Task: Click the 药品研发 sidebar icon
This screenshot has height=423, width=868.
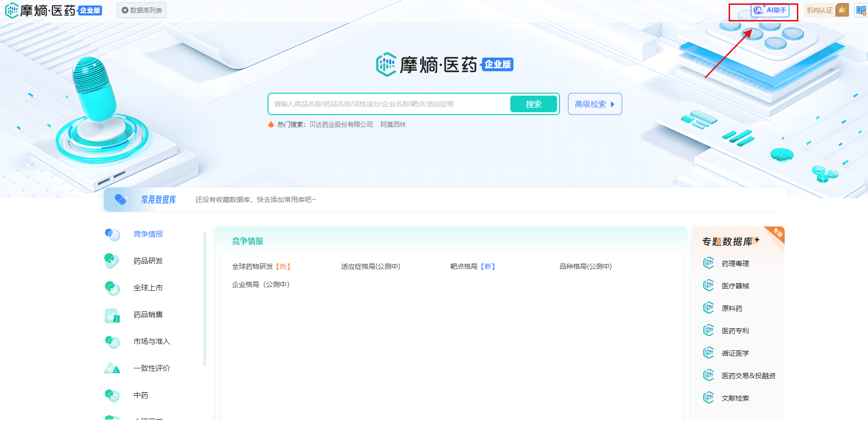Action: click(x=112, y=261)
